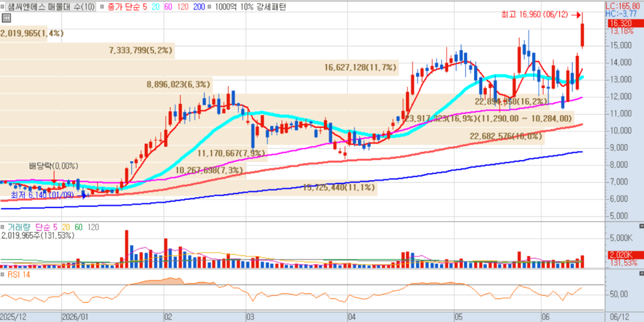Click the cyan 20-period price MA legend
Screen dimensions: 644x322
coord(155,7)
